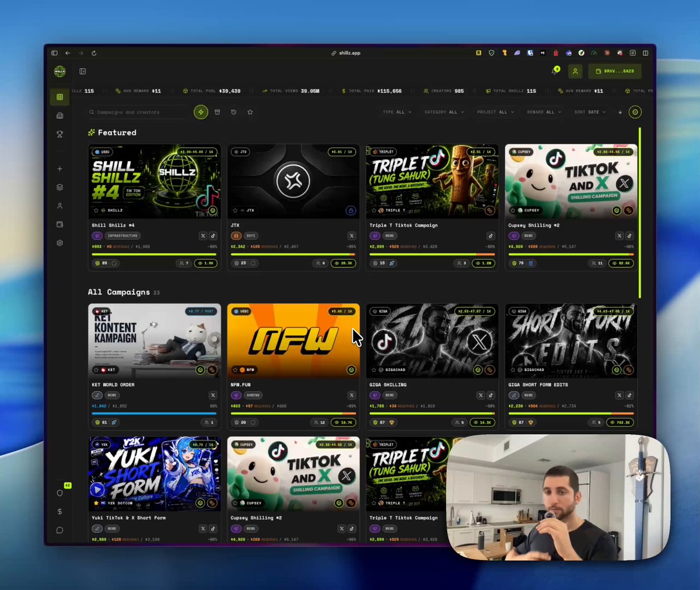Favorite the SHILLZ campaign star

tap(96, 210)
